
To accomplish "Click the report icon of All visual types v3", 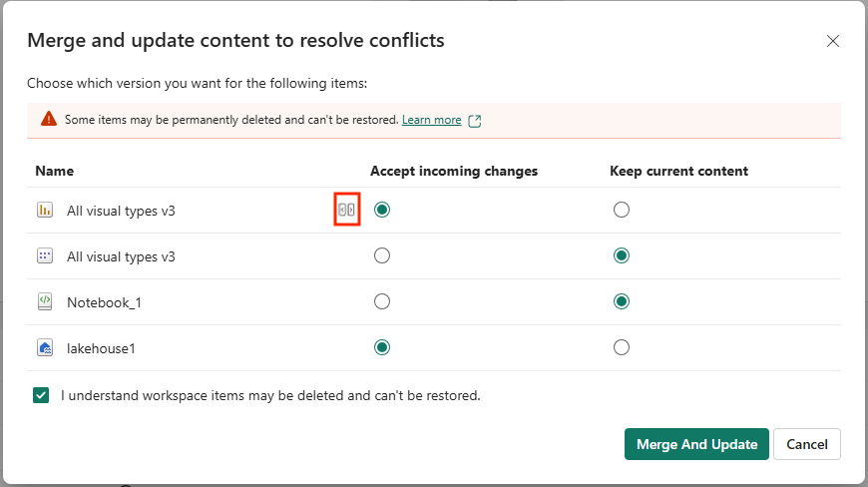I will tap(45, 210).
